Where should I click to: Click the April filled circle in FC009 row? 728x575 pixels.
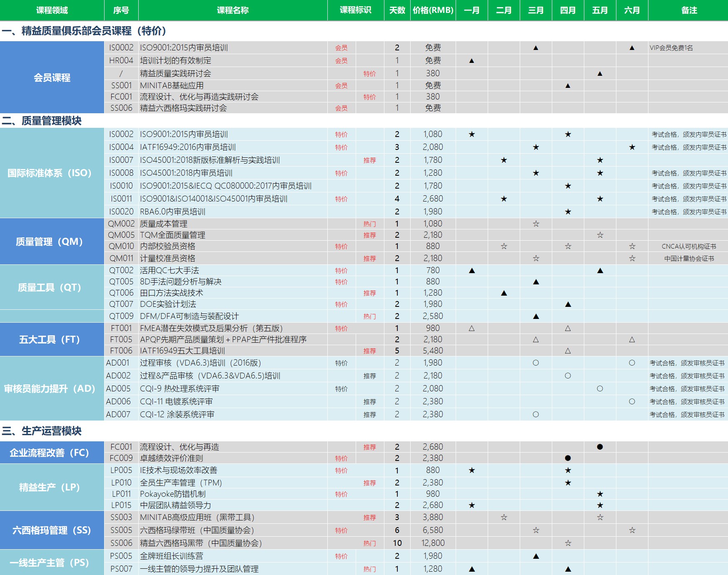pos(568,458)
